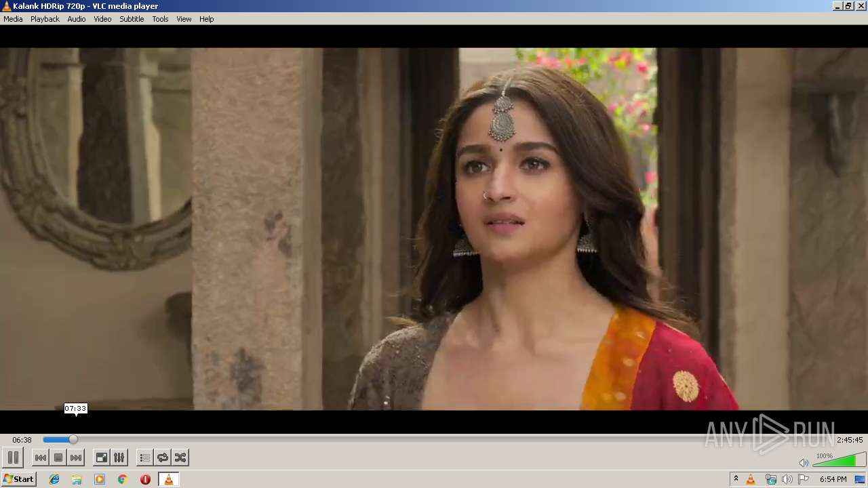868x488 pixels.
Task: Click the VLC cone tray icon
Action: click(x=751, y=479)
